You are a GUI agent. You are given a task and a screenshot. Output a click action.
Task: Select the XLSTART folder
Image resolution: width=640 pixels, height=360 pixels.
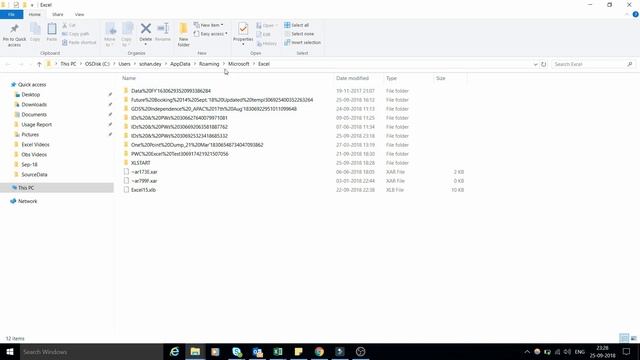140,163
